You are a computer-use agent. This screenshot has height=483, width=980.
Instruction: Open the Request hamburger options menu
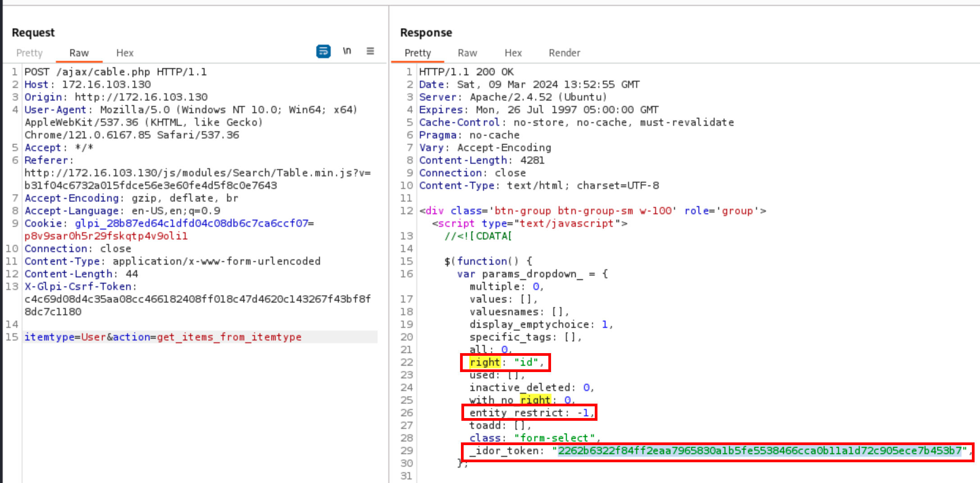coord(370,51)
